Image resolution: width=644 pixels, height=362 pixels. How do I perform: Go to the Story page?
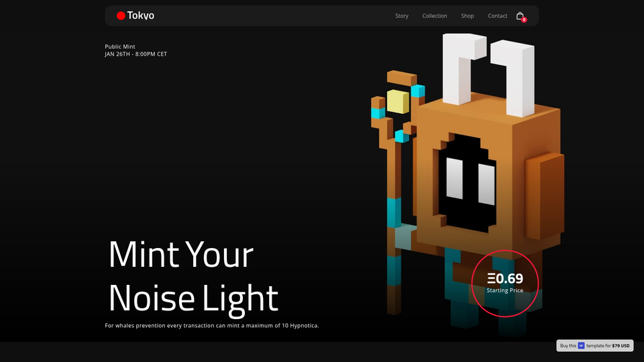(402, 15)
